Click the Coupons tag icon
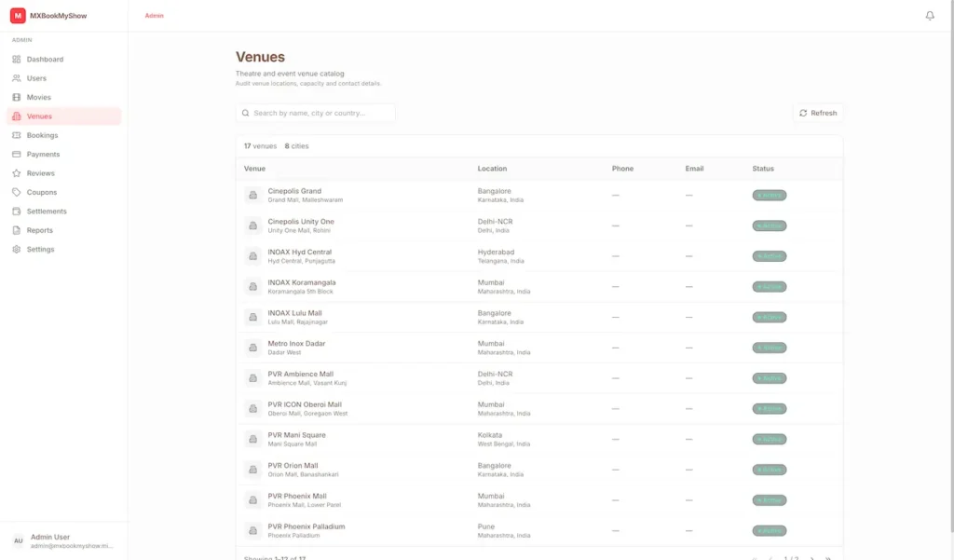Image resolution: width=954 pixels, height=560 pixels. pyautogui.click(x=17, y=192)
